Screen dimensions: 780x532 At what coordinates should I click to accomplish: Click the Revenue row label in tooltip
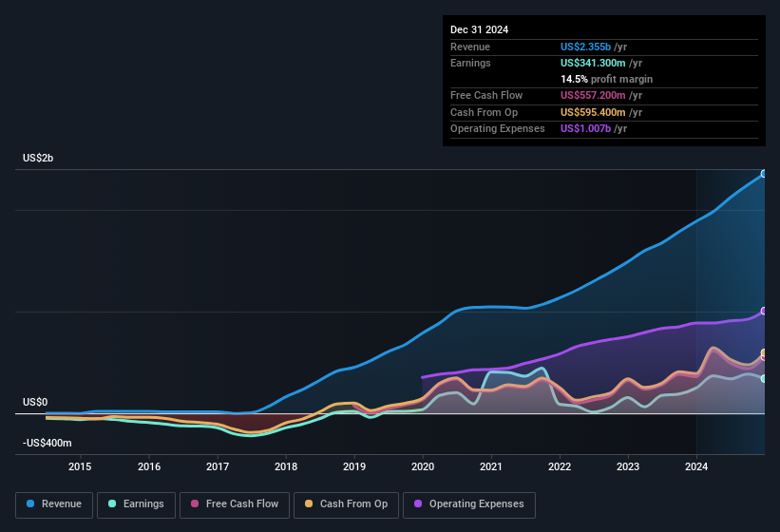470,47
